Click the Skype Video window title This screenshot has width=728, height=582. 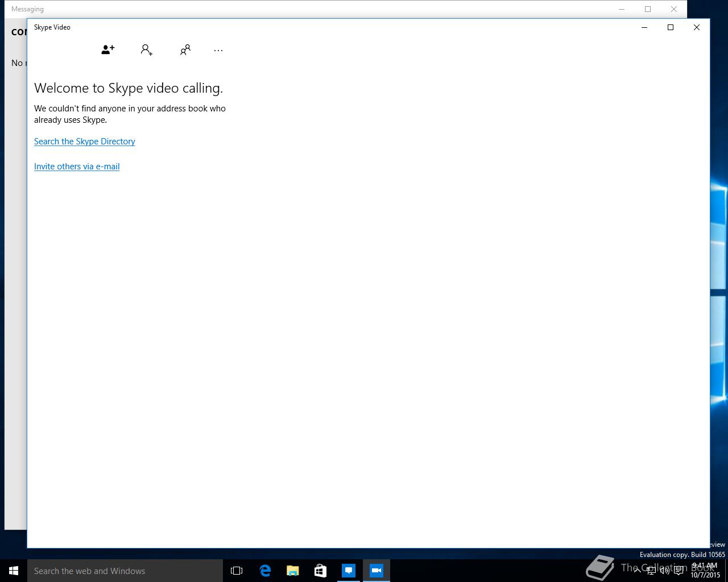52,27
